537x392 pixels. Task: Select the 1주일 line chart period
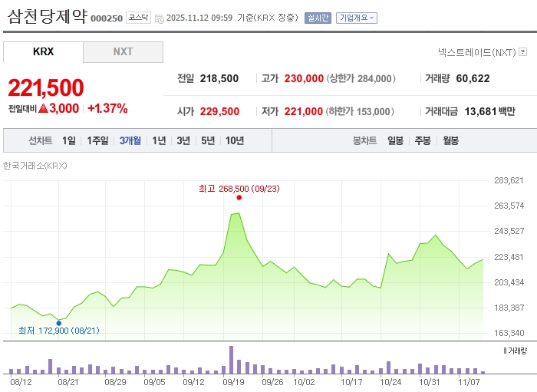coord(98,140)
